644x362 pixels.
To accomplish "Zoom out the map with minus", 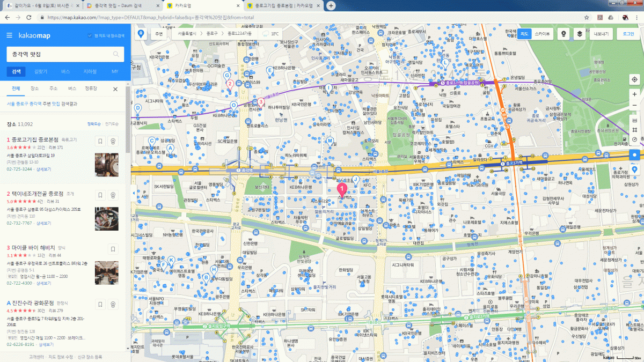I will point(634,105).
